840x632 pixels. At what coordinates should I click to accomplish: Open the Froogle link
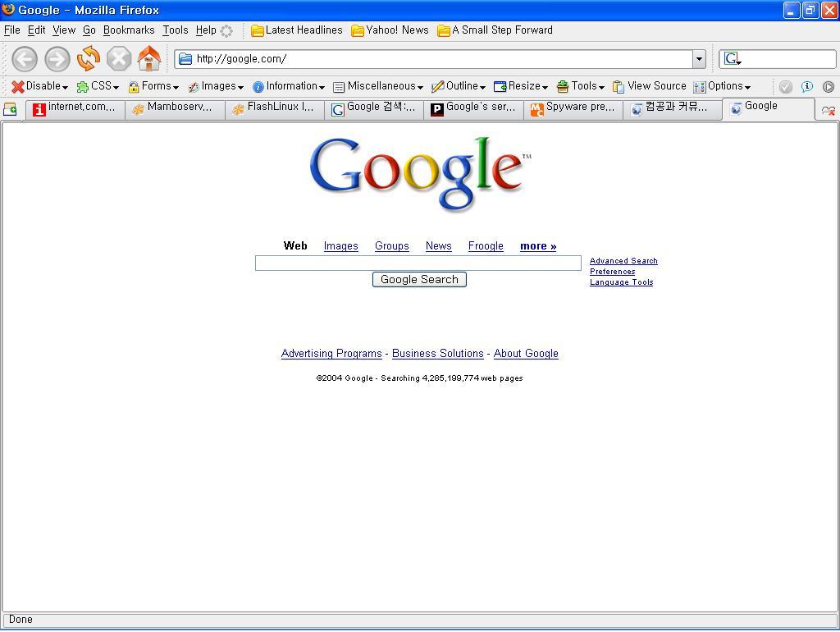point(486,246)
